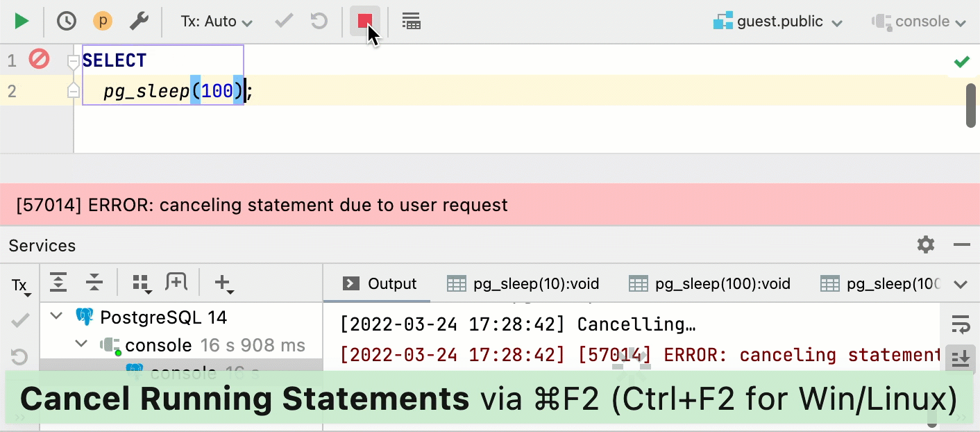Toggle grouping of services with the squares icon
This screenshot has width=980, height=432.
(141, 283)
